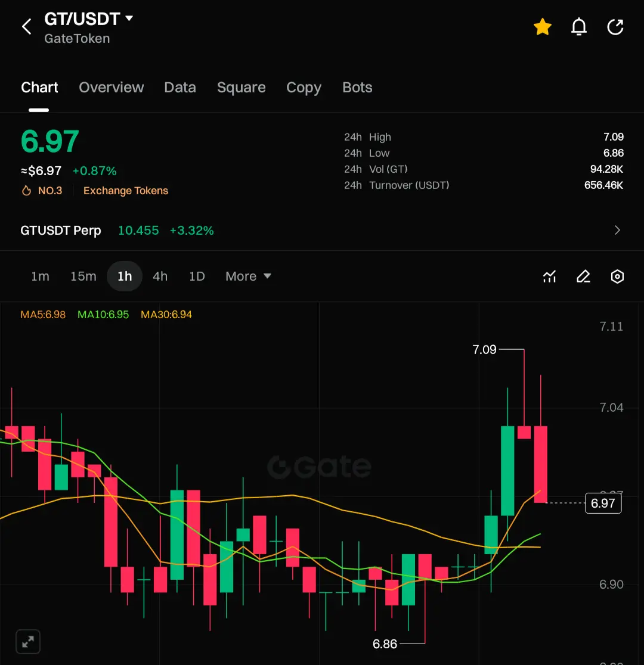This screenshot has width=644, height=665.
Task: Tap the +3.32% Perp change value
Action: [191, 230]
